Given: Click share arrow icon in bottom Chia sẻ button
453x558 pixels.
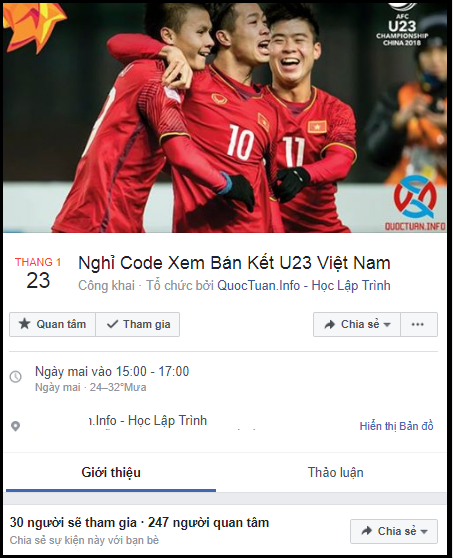Looking at the screenshot, I should pyautogui.click(x=367, y=531).
